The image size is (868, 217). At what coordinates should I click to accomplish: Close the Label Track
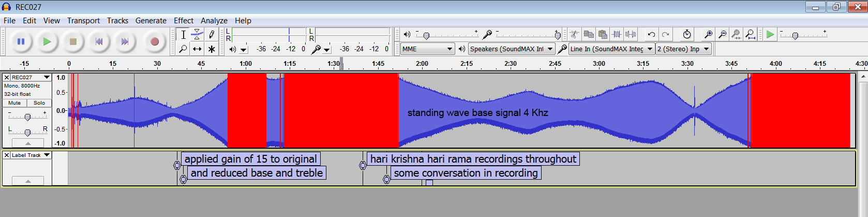(7, 155)
